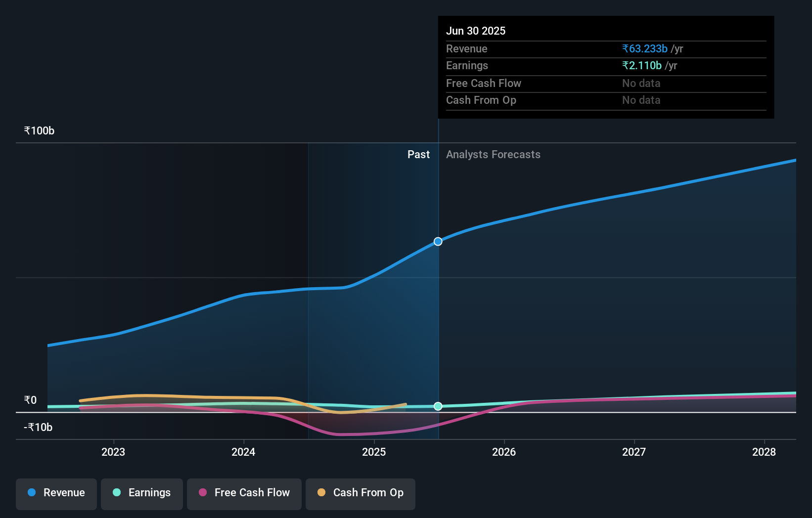This screenshot has width=812, height=518.
Task: Toggle the Revenue series visibility
Action: [56, 493]
